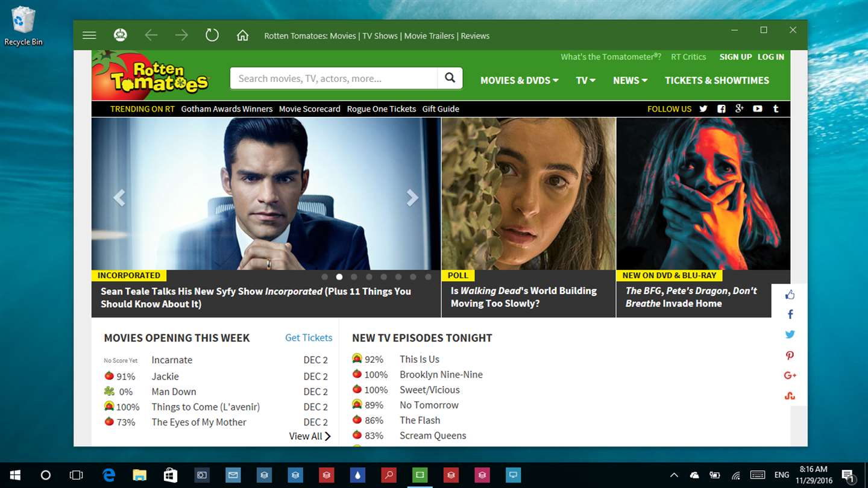Share via Twitter bird in the side share bar

790,334
